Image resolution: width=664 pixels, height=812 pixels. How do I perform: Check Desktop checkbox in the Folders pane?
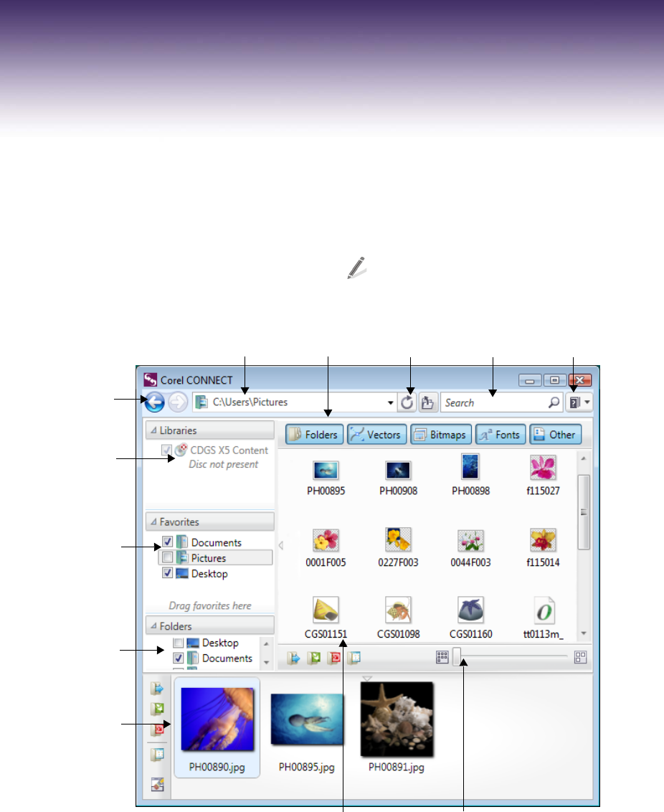178,643
